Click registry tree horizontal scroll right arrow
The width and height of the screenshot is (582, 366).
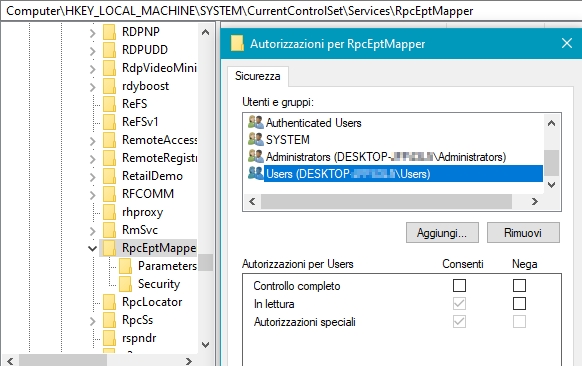tap(189, 360)
